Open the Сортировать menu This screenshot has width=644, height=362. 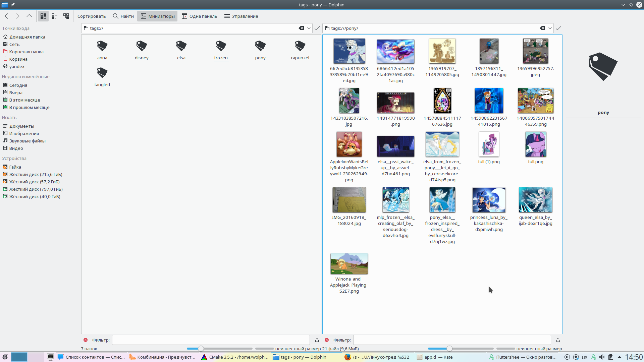92,16
